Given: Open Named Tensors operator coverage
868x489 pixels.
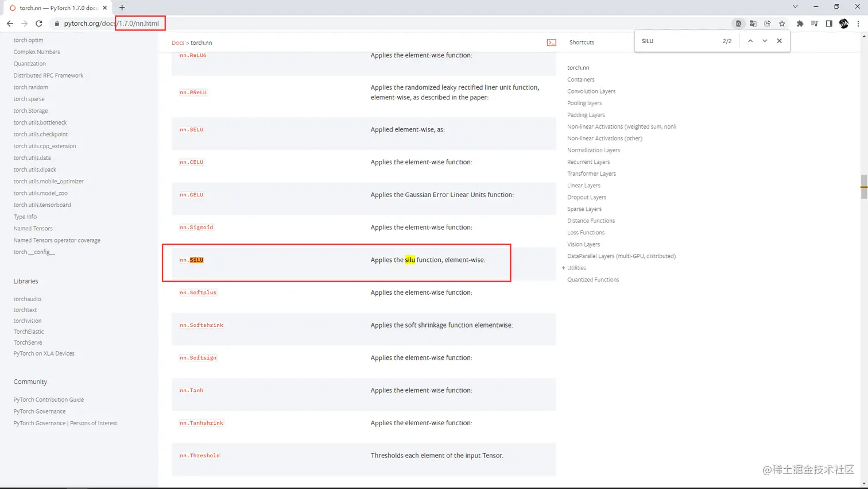Looking at the screenshot, I should pyautogui.click(x=57, y=240).
